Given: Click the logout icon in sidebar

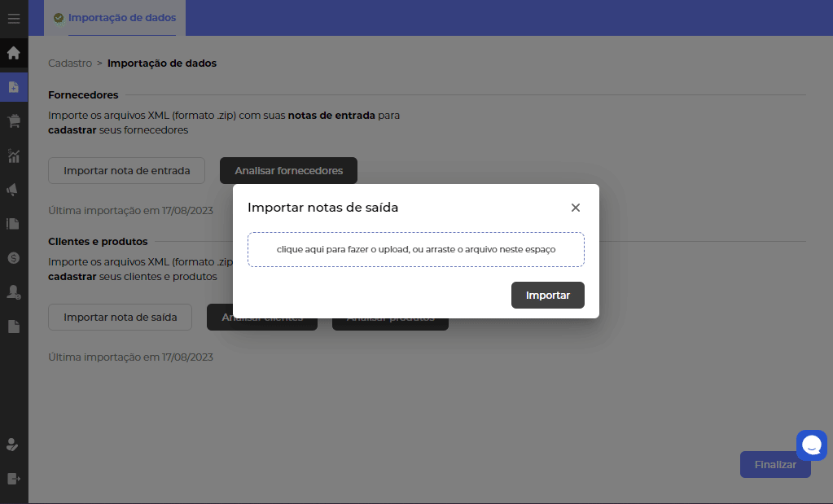Looking at the screenshot, I should click(14, 478).
